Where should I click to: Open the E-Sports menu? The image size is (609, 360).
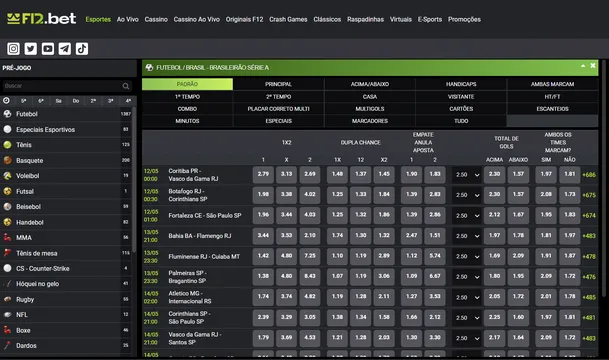tap(430, 19)
